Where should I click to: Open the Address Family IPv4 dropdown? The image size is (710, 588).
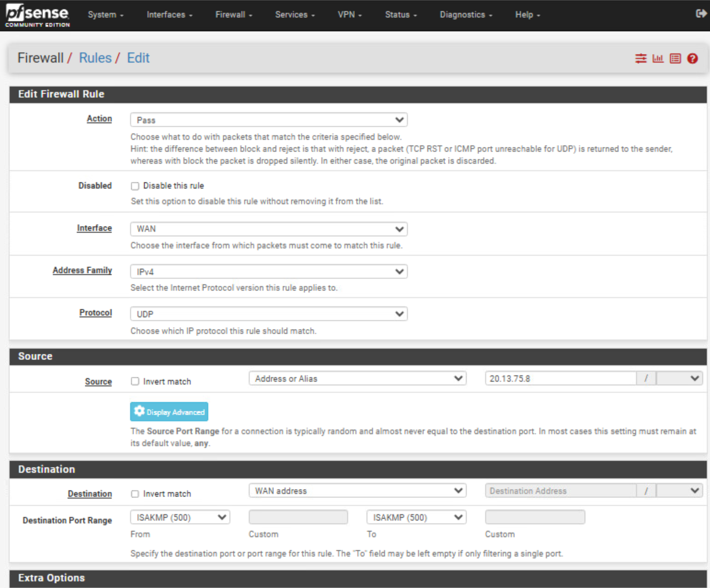268,271
